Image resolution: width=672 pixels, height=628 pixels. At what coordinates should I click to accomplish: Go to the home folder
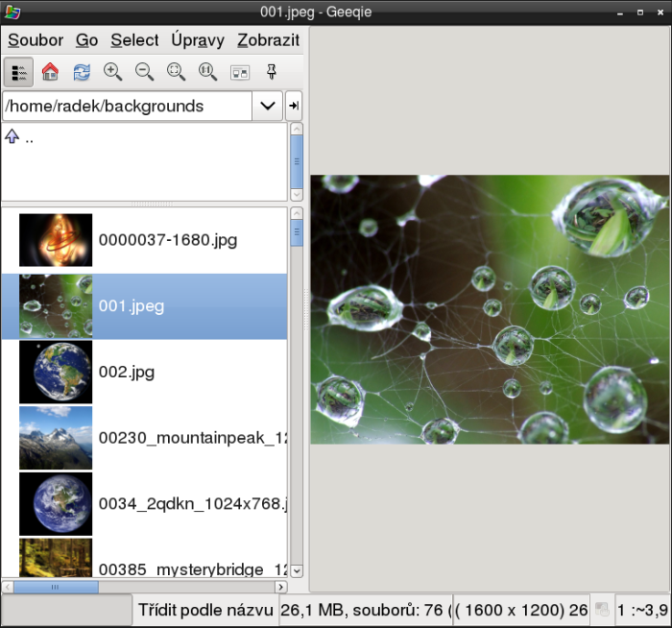click(x=50, y=72)
